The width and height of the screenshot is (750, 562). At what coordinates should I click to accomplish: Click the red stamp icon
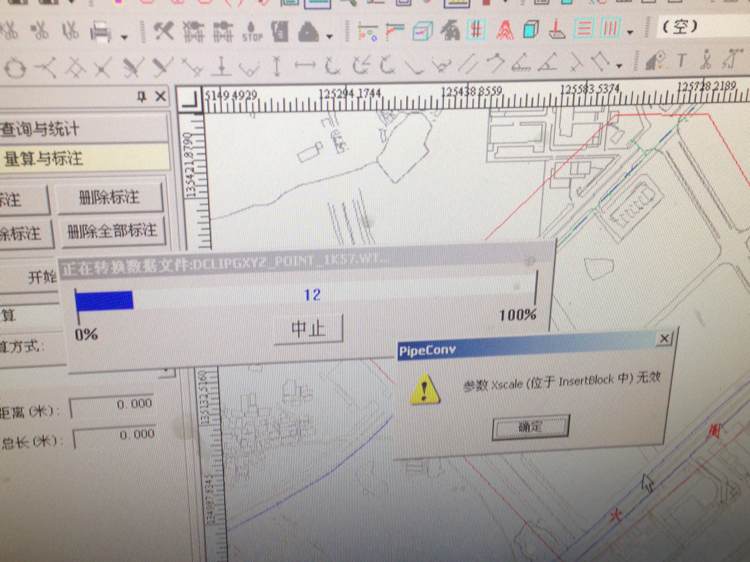(557, 30)
